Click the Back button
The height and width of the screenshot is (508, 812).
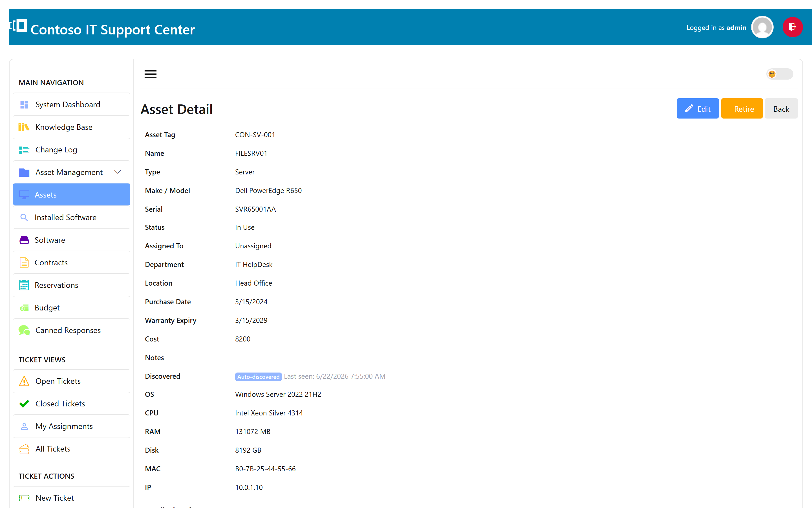[x=781, y=109]
